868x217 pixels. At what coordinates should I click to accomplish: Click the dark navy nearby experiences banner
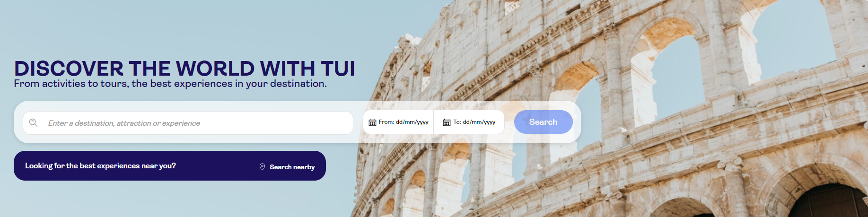(170, 165)
